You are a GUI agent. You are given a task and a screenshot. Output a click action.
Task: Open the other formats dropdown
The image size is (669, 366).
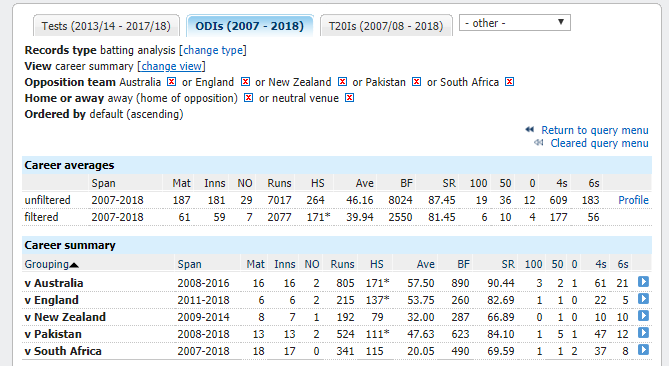tap(515, 23)
